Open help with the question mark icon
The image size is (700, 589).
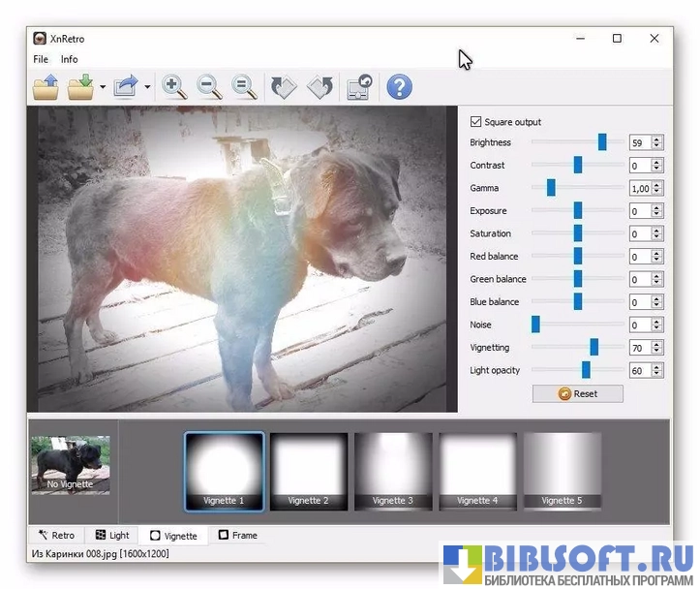(399, 87)
